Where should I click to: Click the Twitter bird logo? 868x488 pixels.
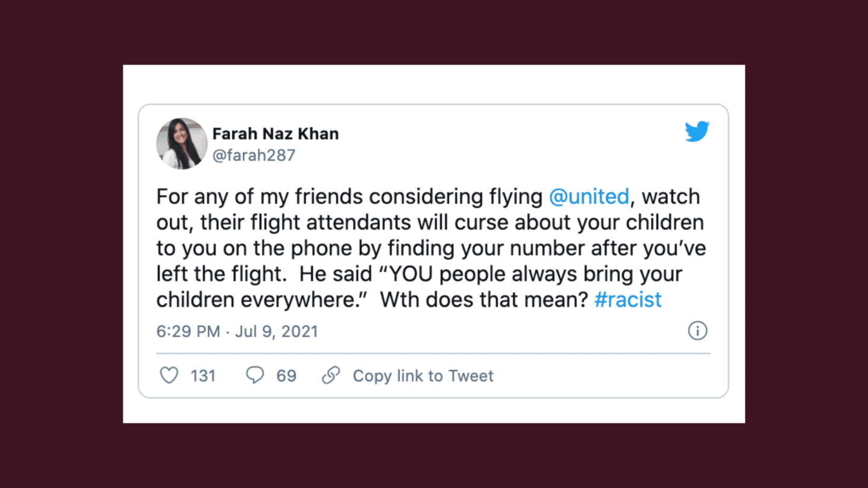coord(697,132)
